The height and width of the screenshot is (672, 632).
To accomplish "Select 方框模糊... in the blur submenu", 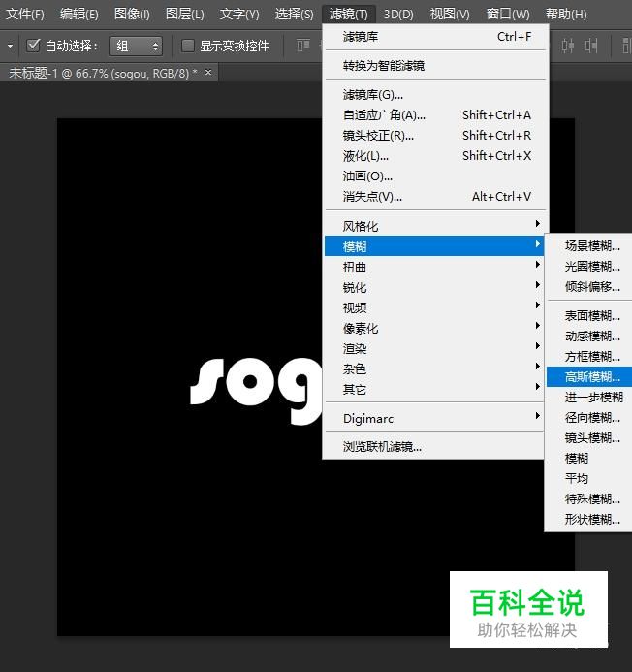I will pos(589,357).
